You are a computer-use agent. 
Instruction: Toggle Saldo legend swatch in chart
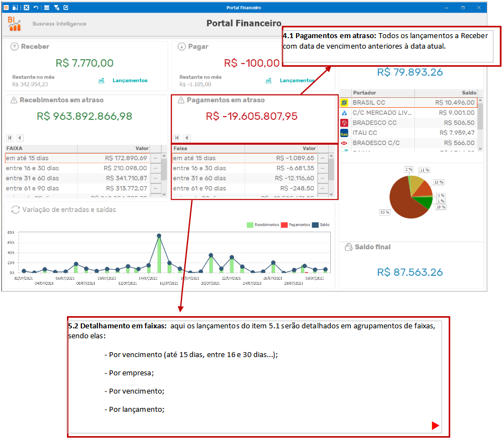315,225
